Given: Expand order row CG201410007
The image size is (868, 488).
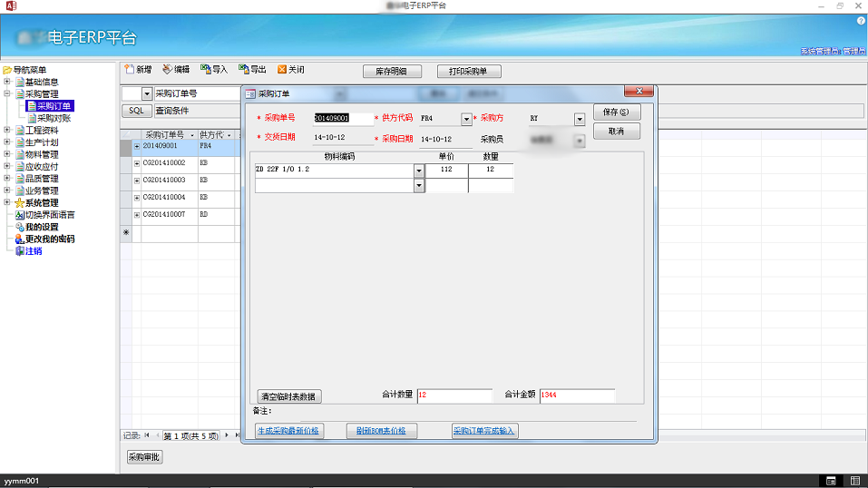Looking at the screenshot, I should (x=137, y=215).
